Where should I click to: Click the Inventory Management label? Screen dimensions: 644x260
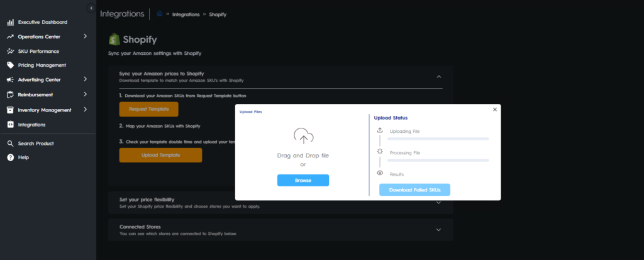[x=45, y=110]
